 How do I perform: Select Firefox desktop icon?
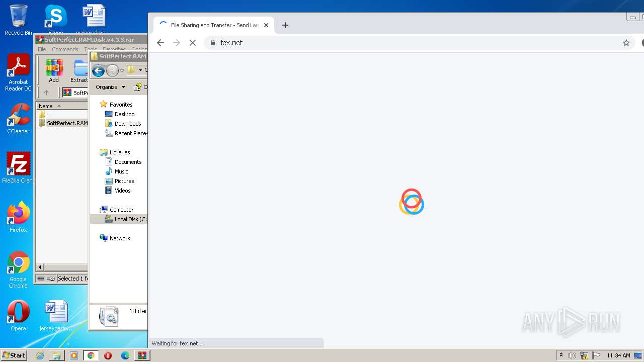coord(18,217)
